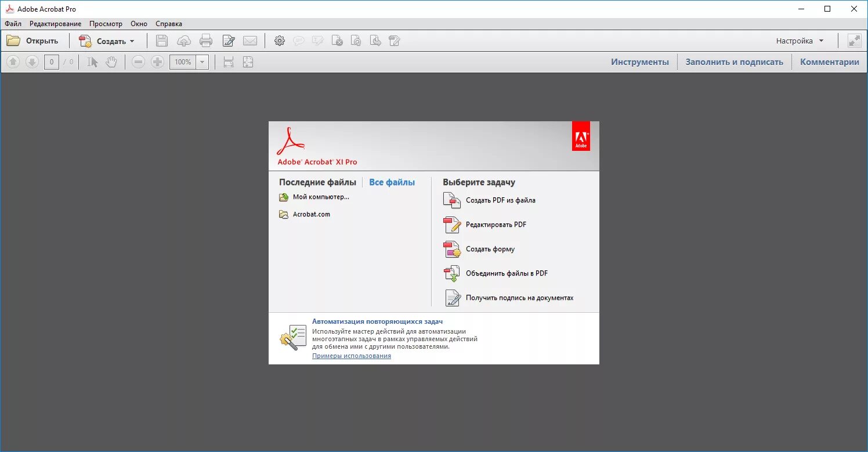
Task: Click the fit width scrolling icon
Action: pyautogui.click(x=229, y=62)
